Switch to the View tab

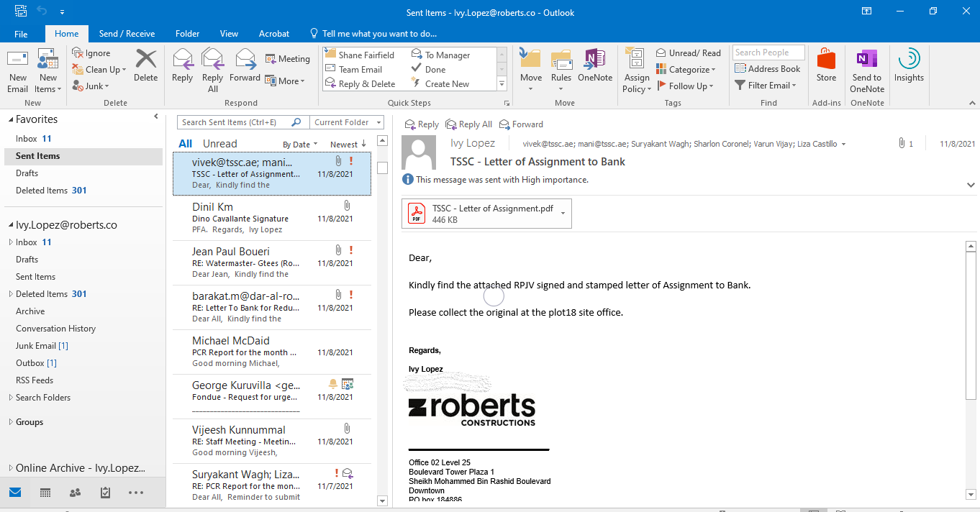(x=229, y=34)
